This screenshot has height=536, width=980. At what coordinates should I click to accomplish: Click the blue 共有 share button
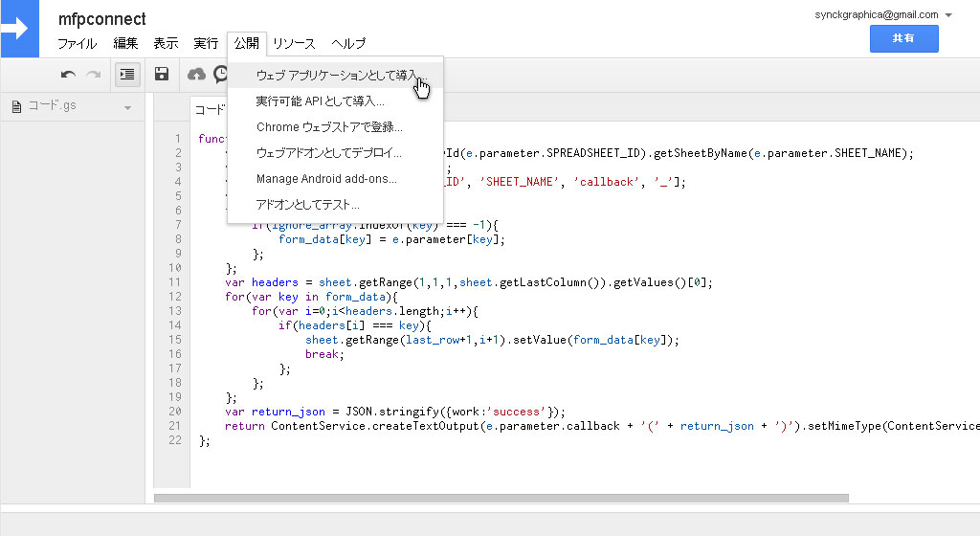(x=903, y=38)
